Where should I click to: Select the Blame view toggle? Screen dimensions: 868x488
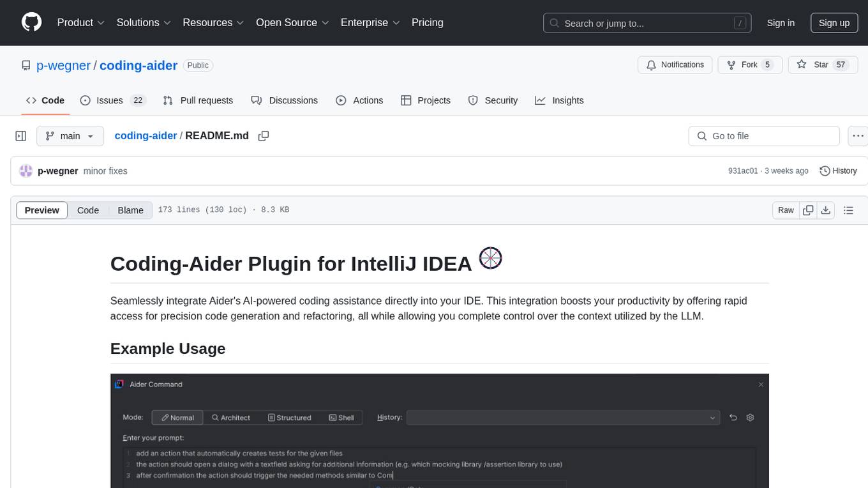pyautogui.click(x=130, y=210)
